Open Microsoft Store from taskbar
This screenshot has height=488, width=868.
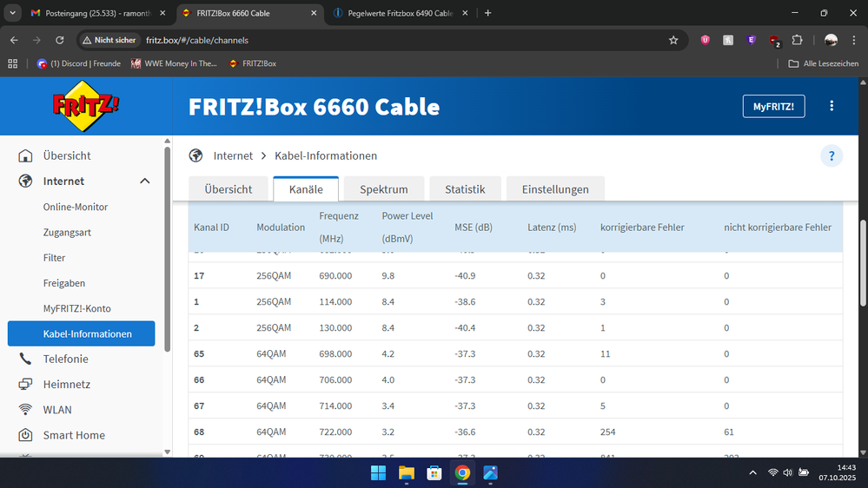434,473
